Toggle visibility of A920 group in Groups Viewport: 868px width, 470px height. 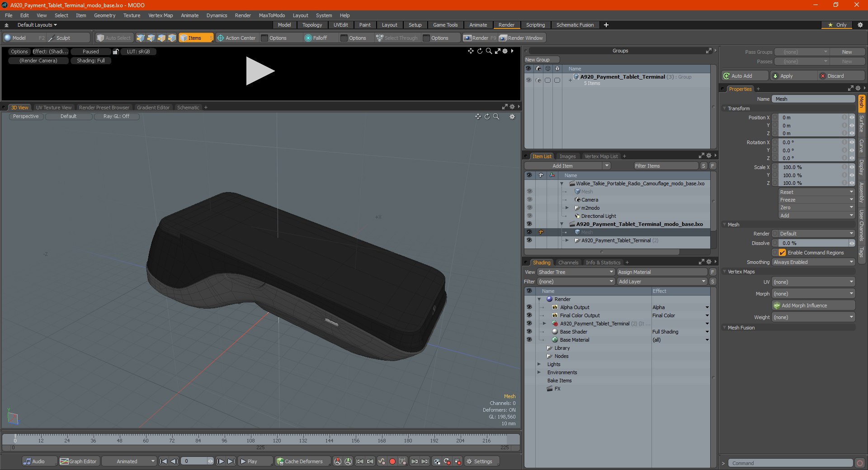528,80
